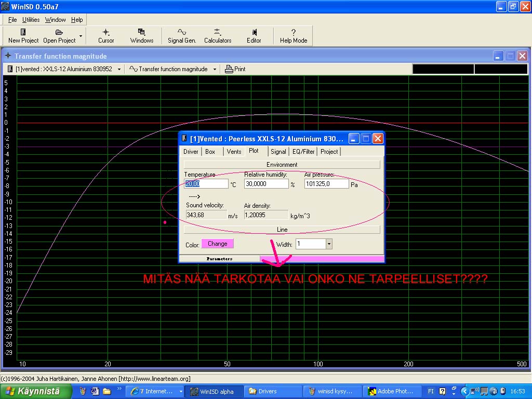Screen dimensions: 532x399
Task: Enable Help Mode
Action: (294, 32)
